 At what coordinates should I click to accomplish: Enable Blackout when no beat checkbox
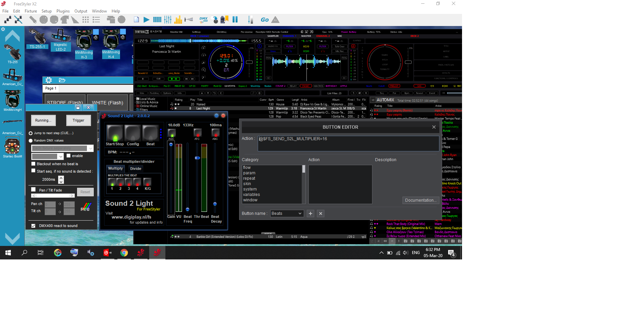pyautogui.click(x=33, y=163)
